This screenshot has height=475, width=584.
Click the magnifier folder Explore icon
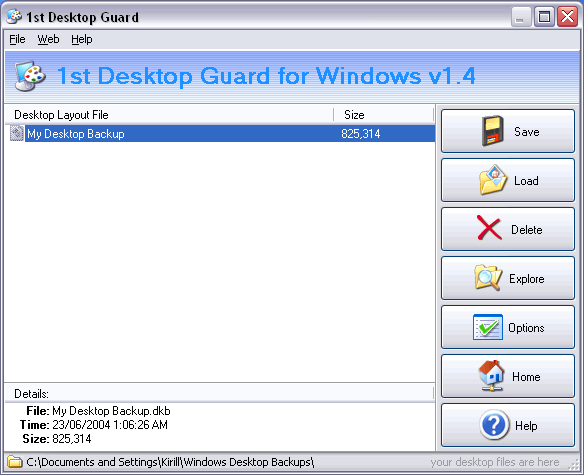tap(488, 277)
